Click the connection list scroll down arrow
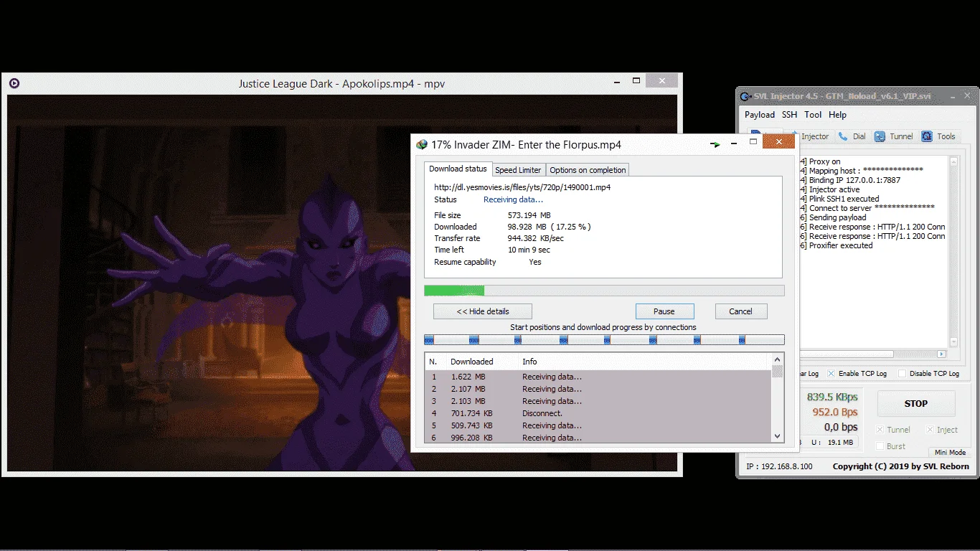The height and width of the screenshot is (551, 980). click(x=777, y=435)
